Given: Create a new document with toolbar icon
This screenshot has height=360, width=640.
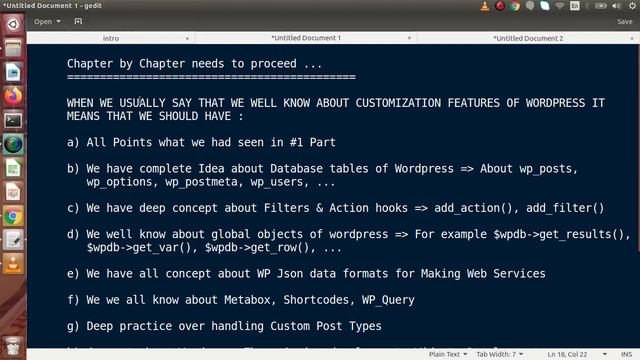Looking at the screenshot, I should (x=78, y=21).
